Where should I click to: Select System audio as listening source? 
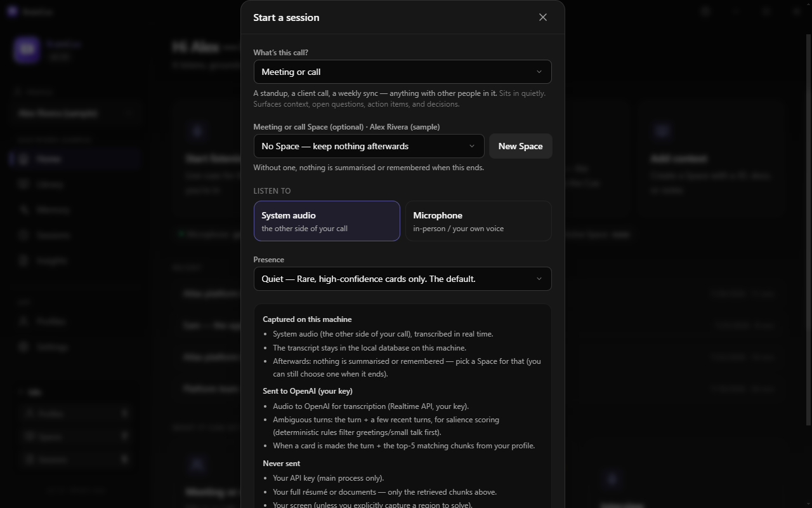point(327,221)
